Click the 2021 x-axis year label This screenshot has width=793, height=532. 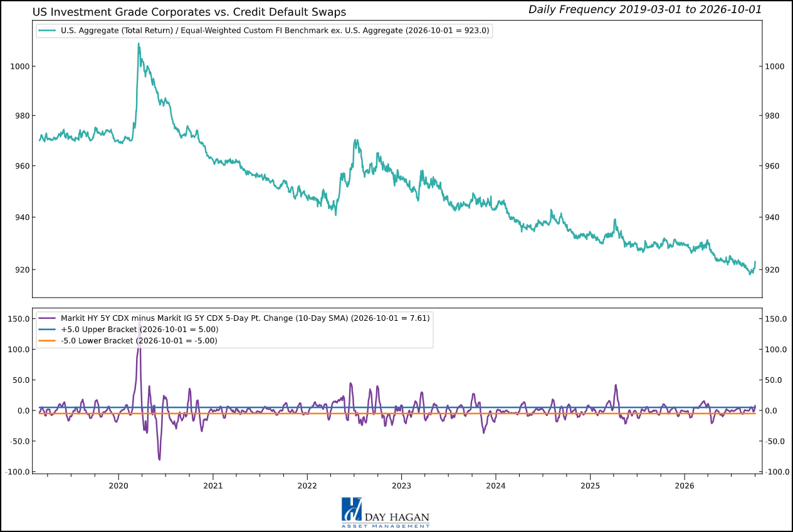tap(213, 485)
